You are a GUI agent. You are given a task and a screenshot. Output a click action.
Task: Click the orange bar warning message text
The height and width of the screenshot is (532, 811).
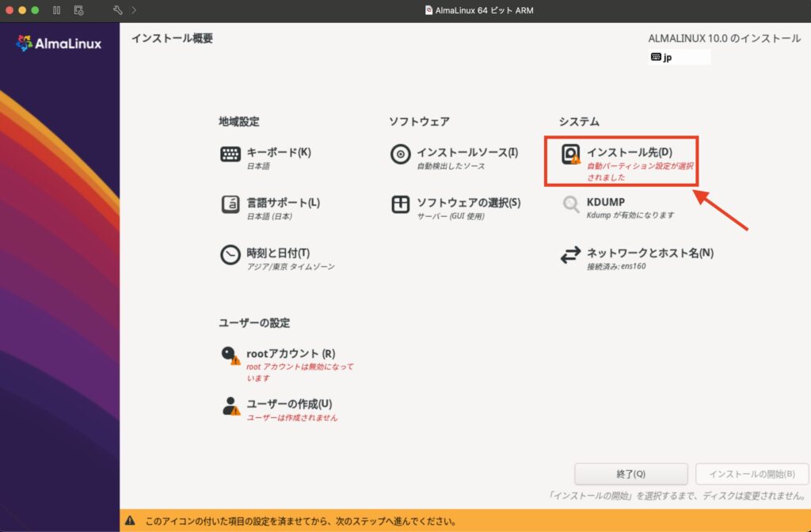[300, 521]
